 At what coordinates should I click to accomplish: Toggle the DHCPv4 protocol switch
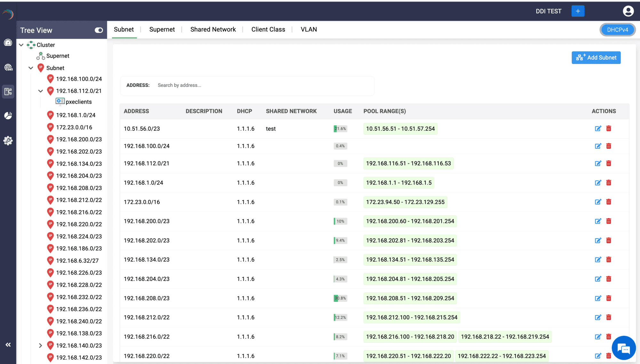(617, 30)
